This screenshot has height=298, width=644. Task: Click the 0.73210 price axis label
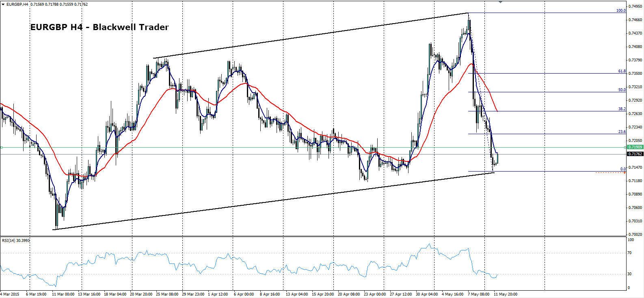click(x=635, y=87)
